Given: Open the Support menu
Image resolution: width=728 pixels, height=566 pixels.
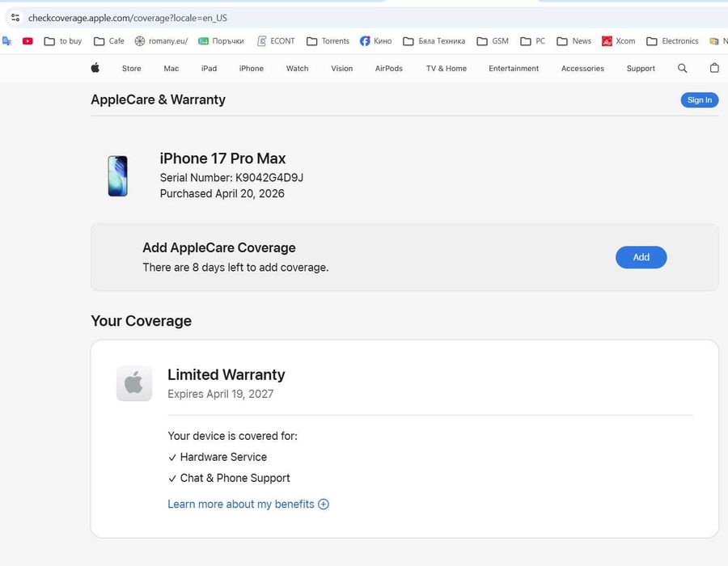Looking at the screenshot, I should coord(641,69).
